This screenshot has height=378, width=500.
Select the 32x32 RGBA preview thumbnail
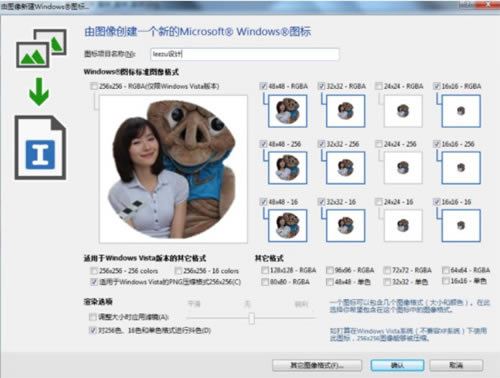(346, 111)
